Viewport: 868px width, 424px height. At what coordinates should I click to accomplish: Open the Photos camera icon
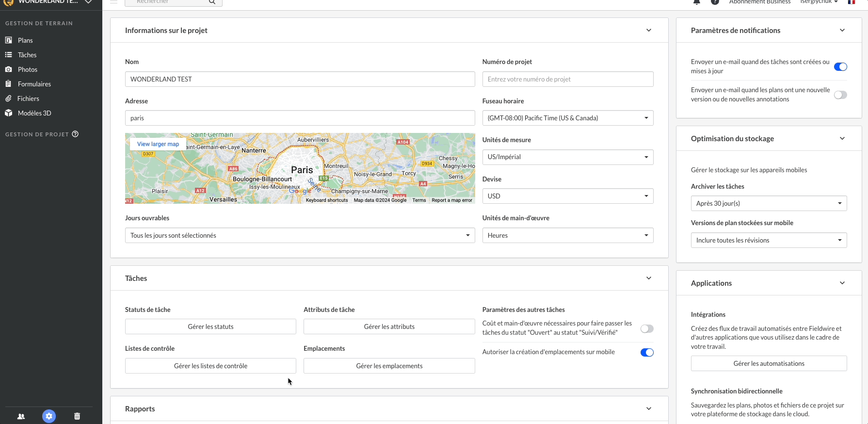pos(8,69)
